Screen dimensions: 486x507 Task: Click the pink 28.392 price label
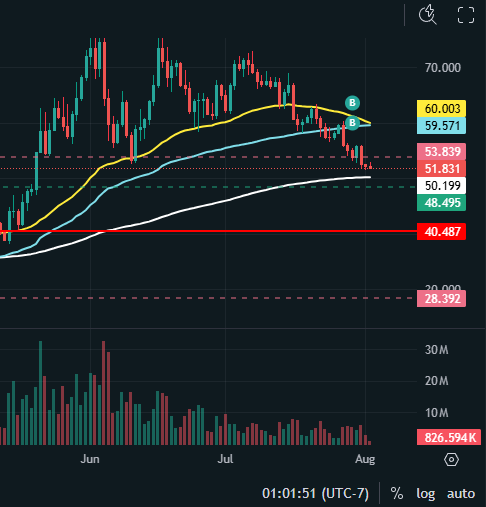click(x=441, y=298)
